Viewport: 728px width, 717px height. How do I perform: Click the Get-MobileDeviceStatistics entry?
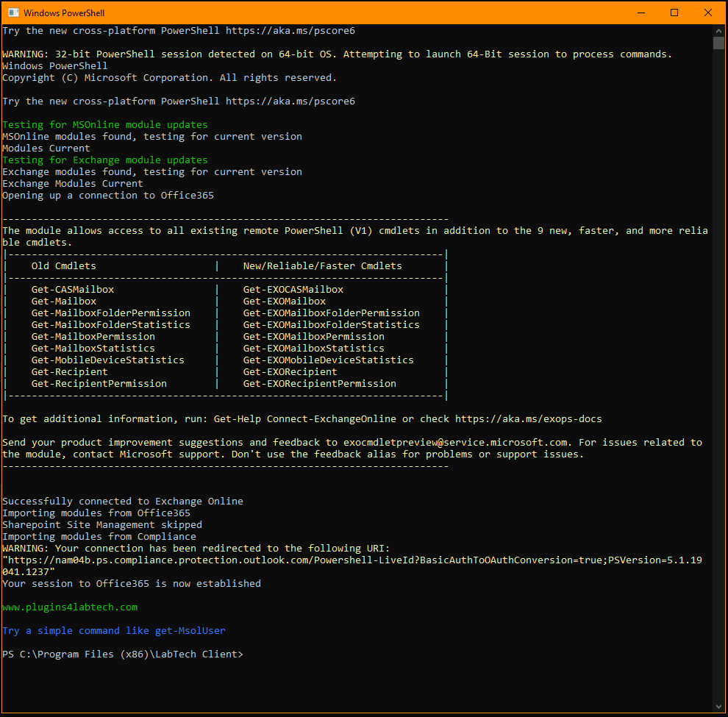[x=108, y=360]
